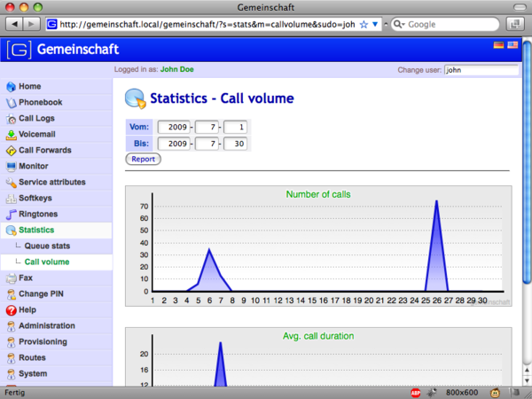Switch language with the US flag
This screenshot has width=532, height=399.
[x=512, y=45]
